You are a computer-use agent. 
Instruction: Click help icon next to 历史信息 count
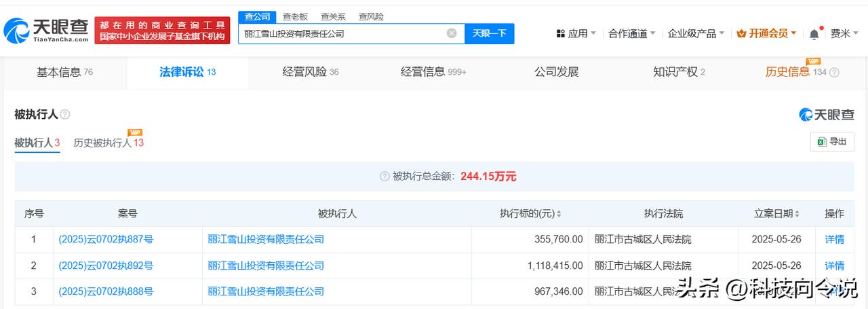click(834, 72)
